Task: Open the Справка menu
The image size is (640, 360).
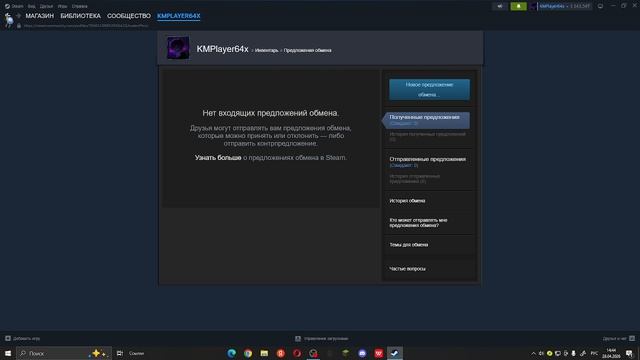Action: click(79, 6)
